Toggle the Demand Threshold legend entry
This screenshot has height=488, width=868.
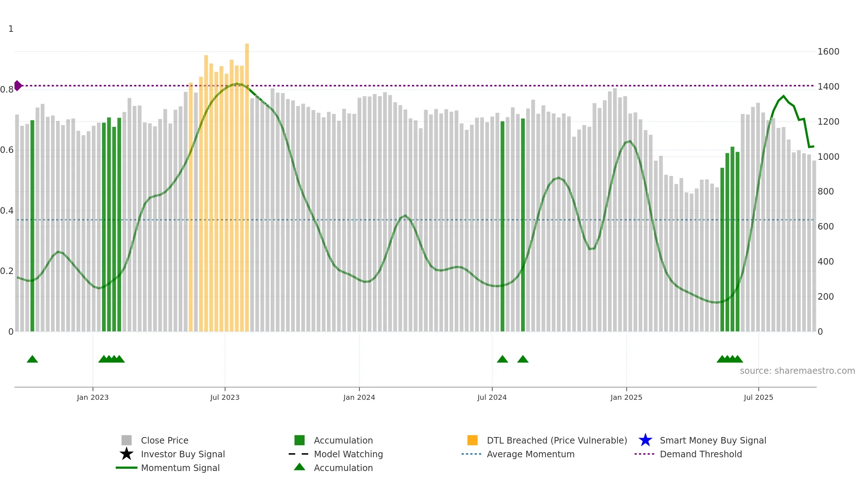[688, 454]
